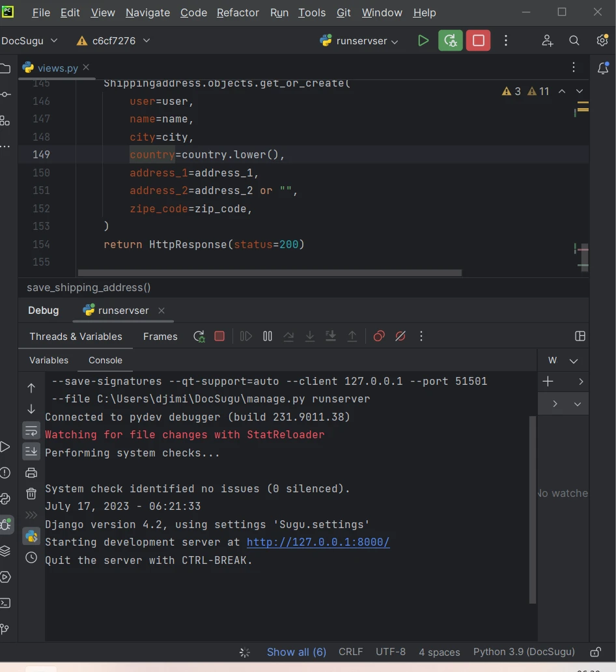This screenshot has width=616, height=672.
Task: Open the Notifications bell icon
Action: 603,68
